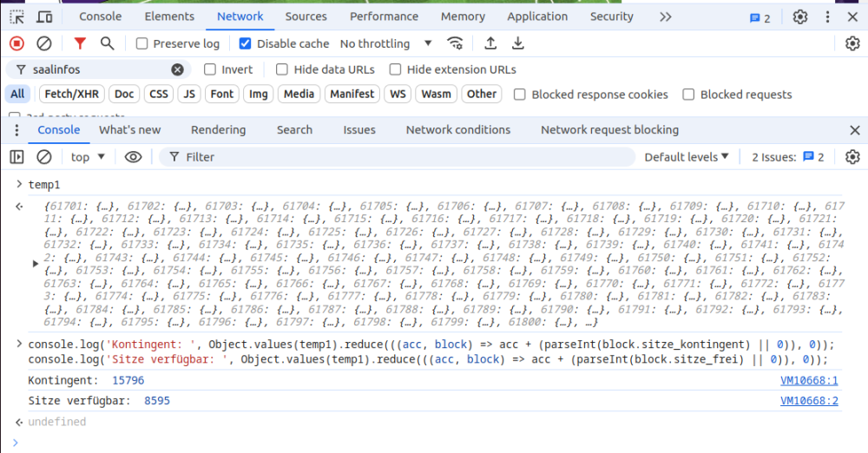The height and width of the screenshot is (453, 868).
Task: Open the VM10668:1 source link
Action: 809,380
